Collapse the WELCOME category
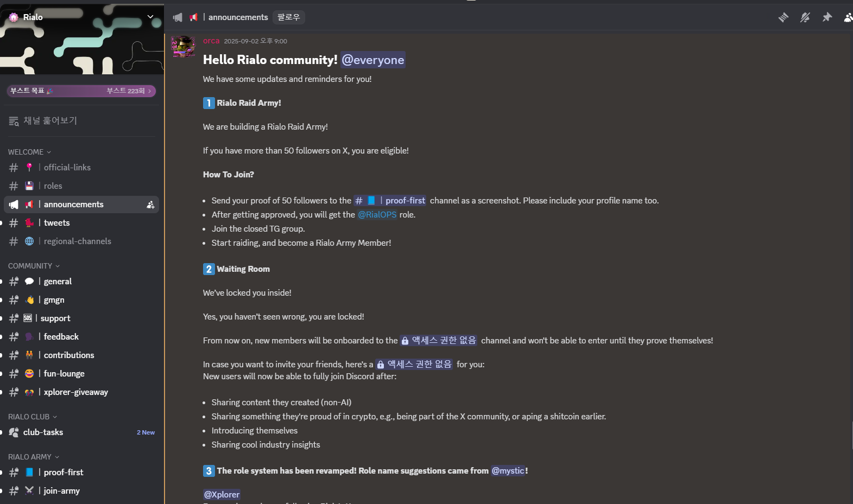The width and height of the screenshot is (853, 504). [x=29, y=152]
